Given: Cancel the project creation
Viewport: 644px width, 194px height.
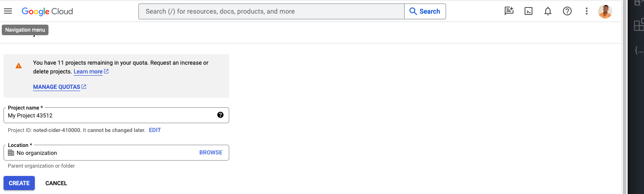Looking at the screenshot, I should point(56,183).
